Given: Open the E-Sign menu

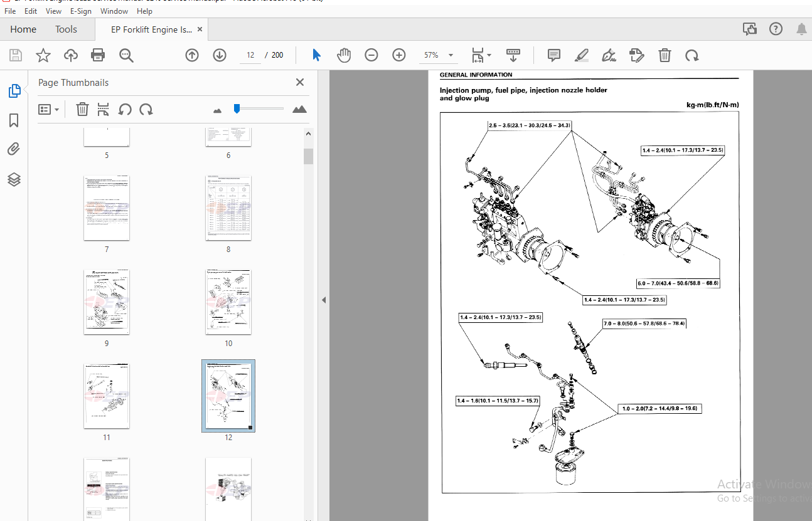Looking at the screenshot, I should point(80,11).
